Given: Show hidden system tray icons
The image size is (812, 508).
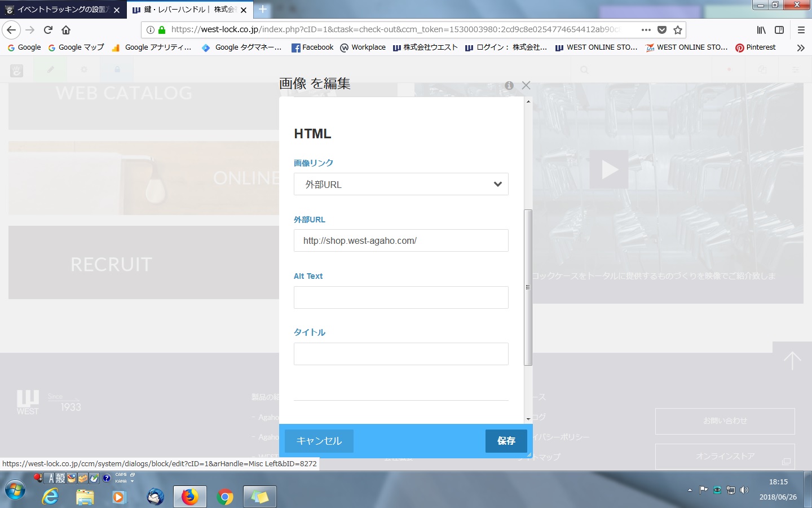Looking at the screenshot, I should 690,490.
